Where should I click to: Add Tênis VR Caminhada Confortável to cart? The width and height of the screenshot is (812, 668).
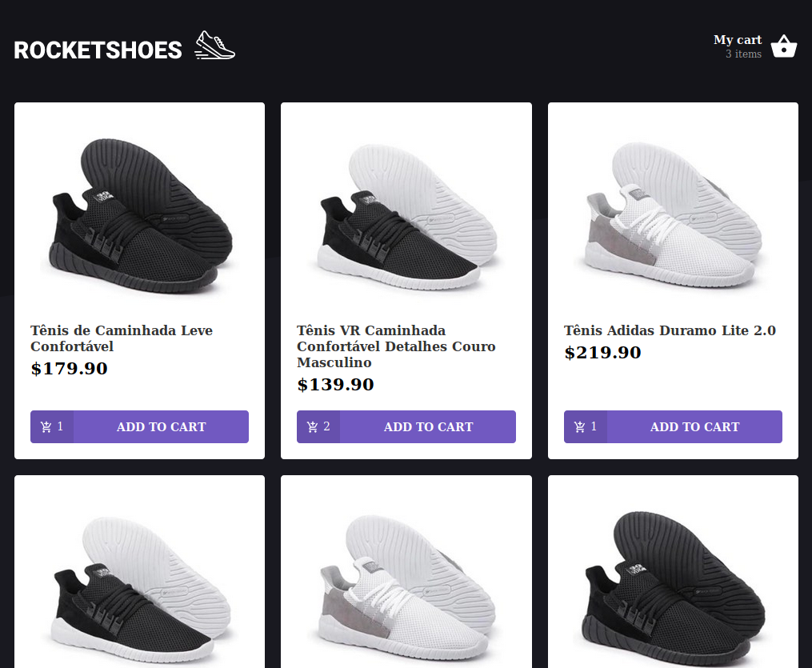pos(428,427)
